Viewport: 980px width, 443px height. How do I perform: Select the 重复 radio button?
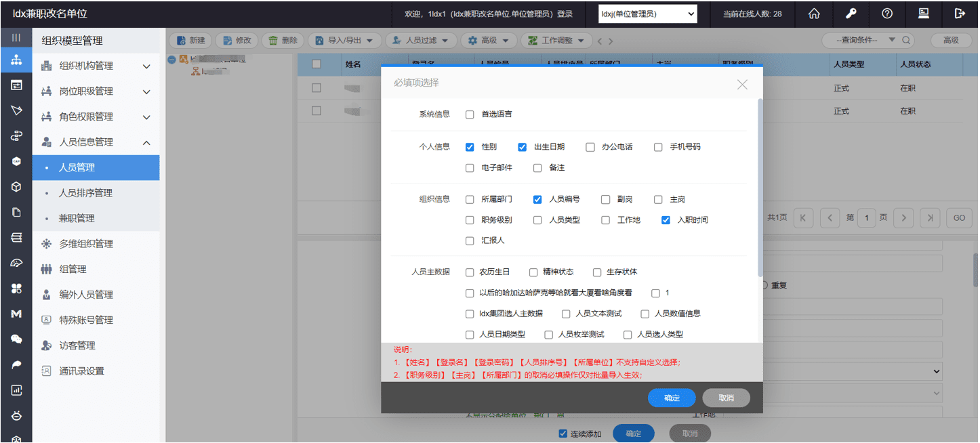coord(764,285)
